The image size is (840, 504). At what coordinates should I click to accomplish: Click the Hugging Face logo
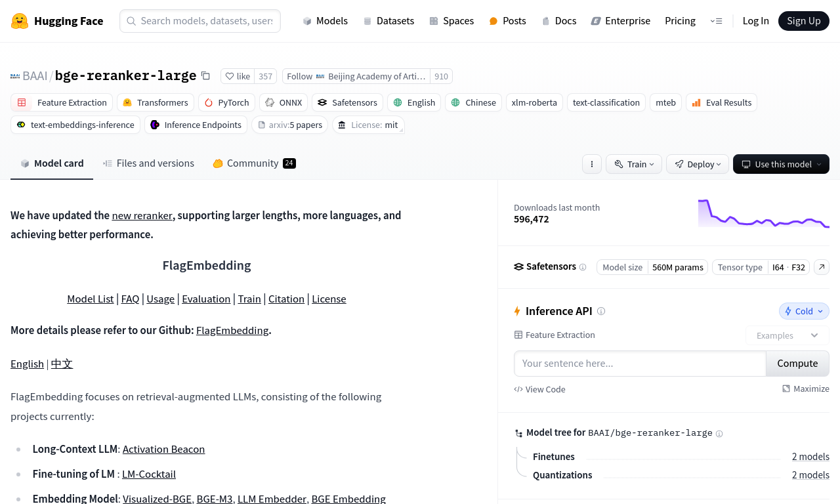57,21
